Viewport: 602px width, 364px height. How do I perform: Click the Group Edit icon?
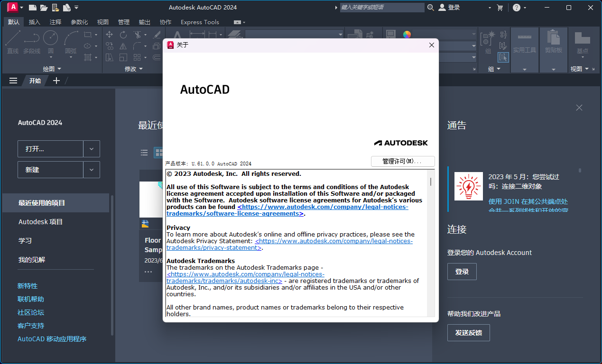pyautogui.click(x=504, y=46)
